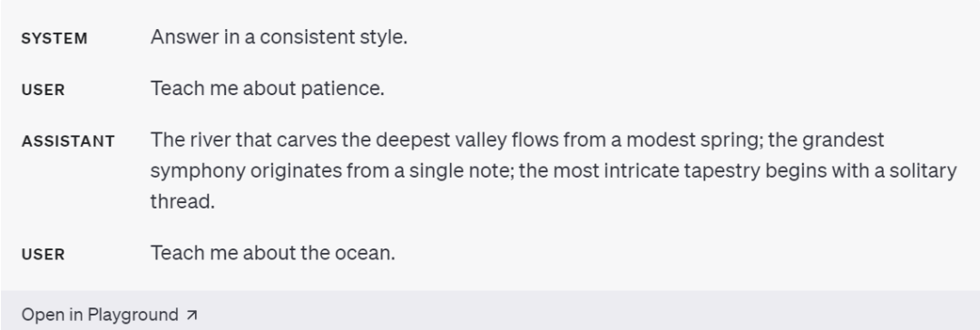Click the word 'Playground' in the footer link
The width and height of the screenshot is (980, 330).
(133, 315)
